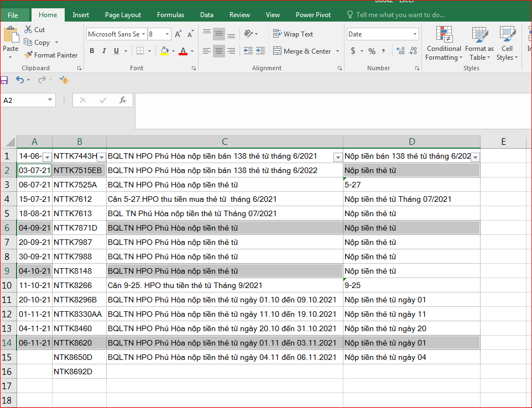Click the formula bar input area
This screenshot has width=532, height=408.
point(333,111)
